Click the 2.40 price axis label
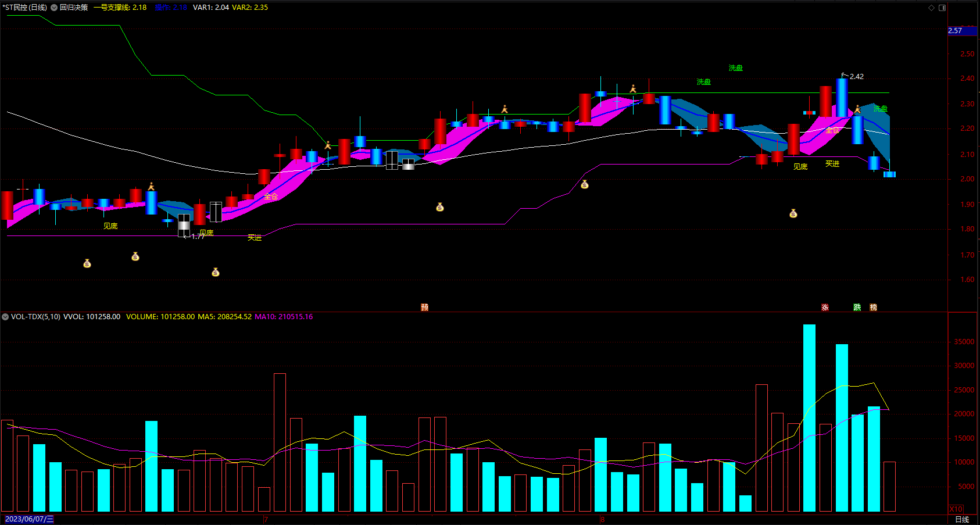980x525 pixels. click(x=967, y=78)
